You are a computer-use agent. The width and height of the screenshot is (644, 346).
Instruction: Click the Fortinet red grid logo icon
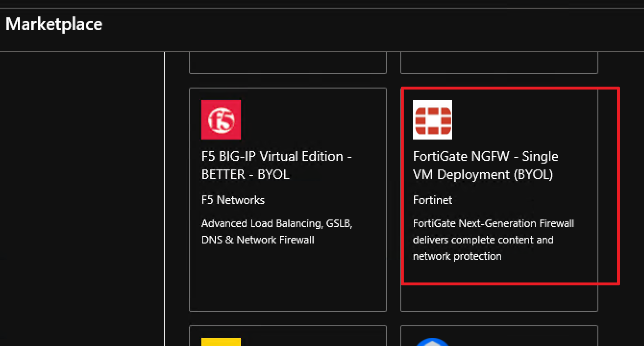click(x=432, y=120)
